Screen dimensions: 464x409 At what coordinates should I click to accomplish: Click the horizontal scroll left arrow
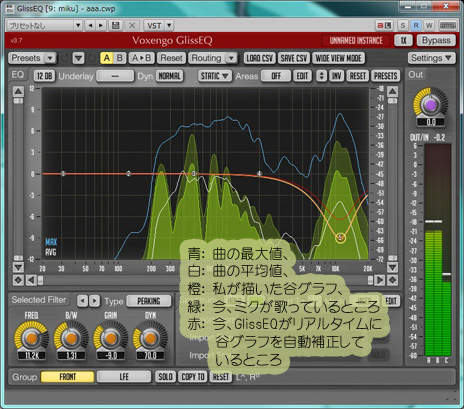(x=31, y=280)
